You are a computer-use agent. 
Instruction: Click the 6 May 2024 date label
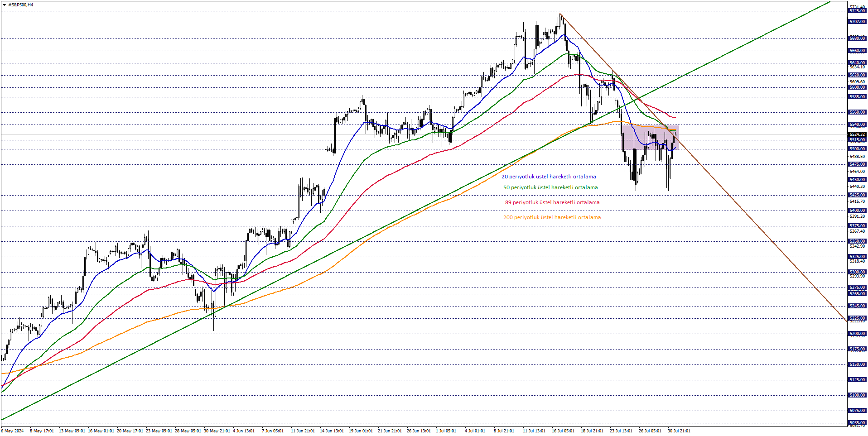click(12, 431)
